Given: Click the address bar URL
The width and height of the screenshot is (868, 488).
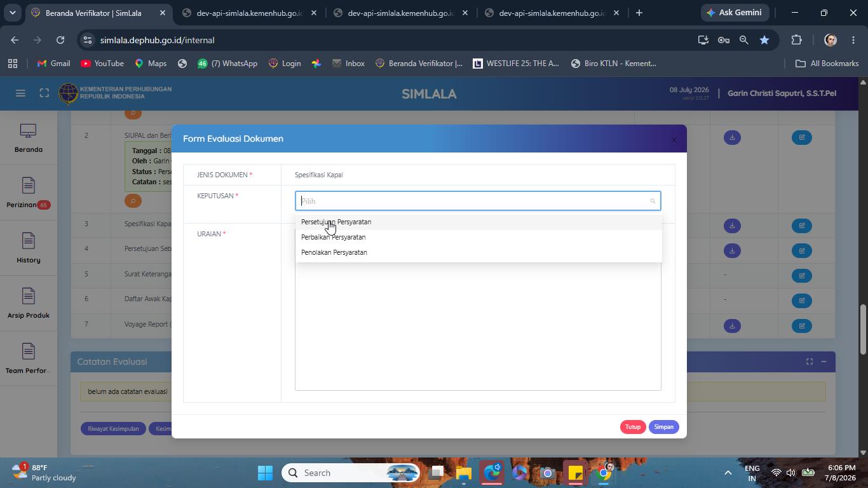Looking at the screenshot, I should [x=157, y=40].
